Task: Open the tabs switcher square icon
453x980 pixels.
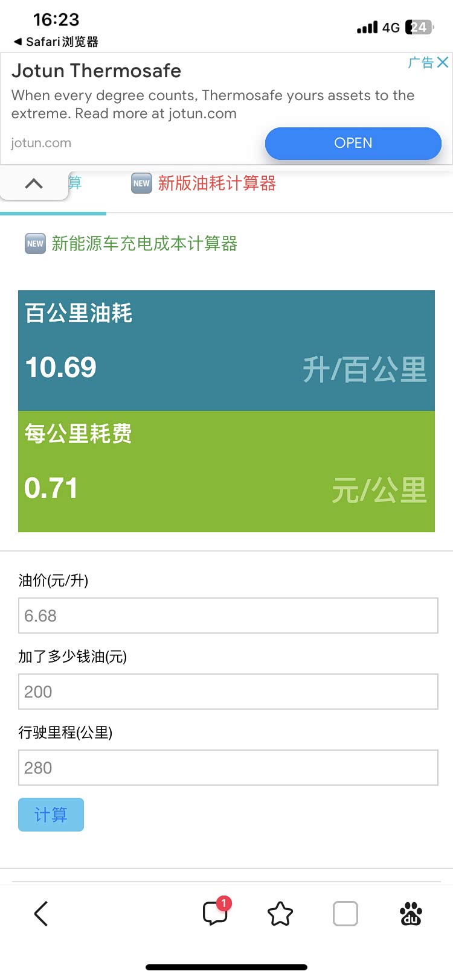Action: 345,914
